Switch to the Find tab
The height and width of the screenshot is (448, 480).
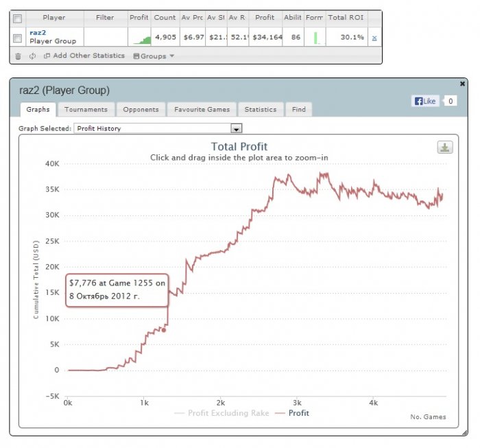point(299,110)
